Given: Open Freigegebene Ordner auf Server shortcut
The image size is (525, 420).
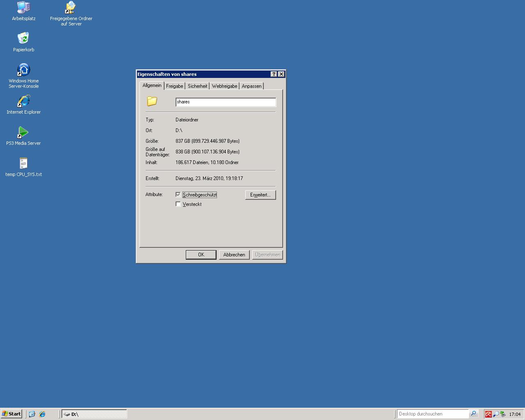Looking at the screenshot, I should pos(71,8).
